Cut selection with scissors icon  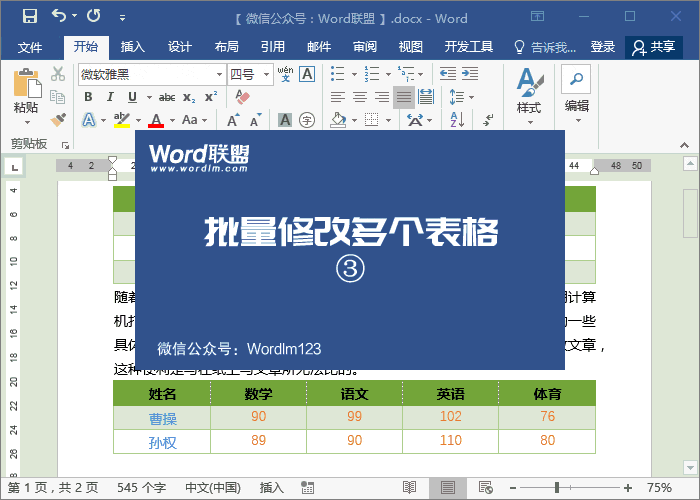58,74
